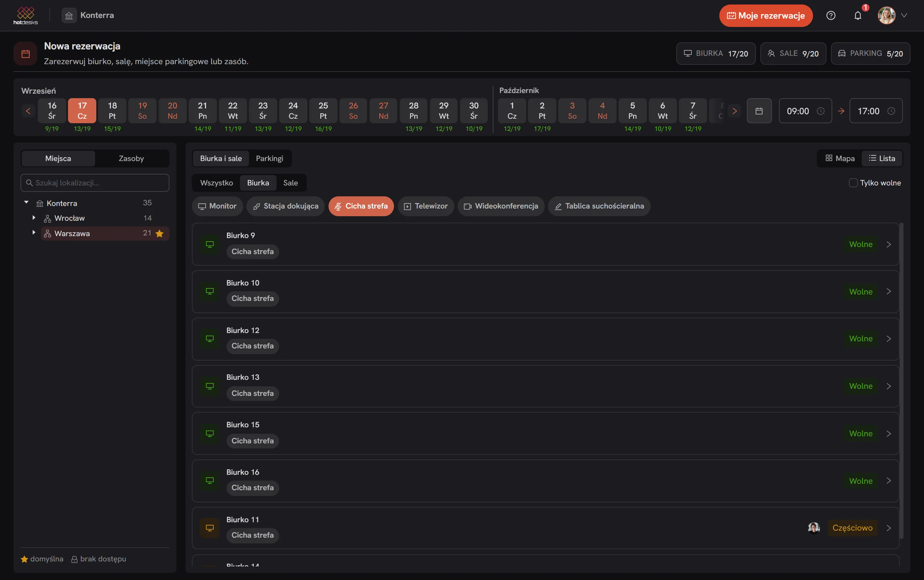Toggle the Telewizor filter chip
Image resolution: width=924 pixels, height=580 pixels.
(x=426, y=206)
